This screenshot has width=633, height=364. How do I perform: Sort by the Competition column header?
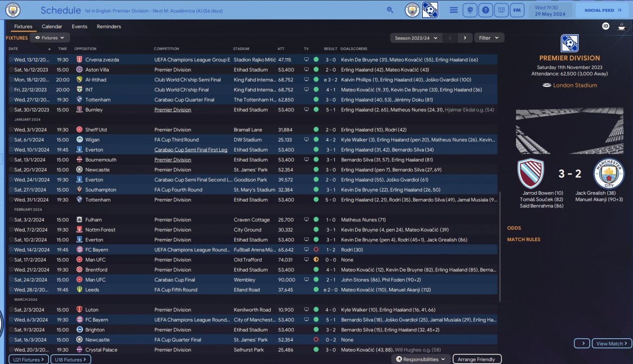[x=167, y=49]
